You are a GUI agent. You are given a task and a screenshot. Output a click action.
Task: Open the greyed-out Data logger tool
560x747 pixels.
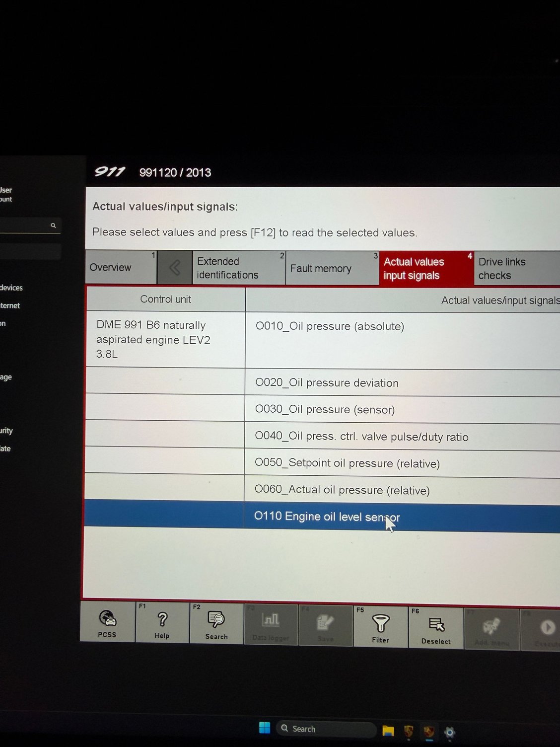271,625
